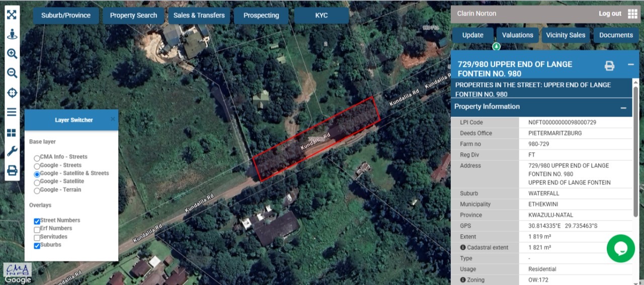Viewport: 644px width, 285px height.
Task: Select Google - Terrain base layer
Action: click(x=37, y=191)
